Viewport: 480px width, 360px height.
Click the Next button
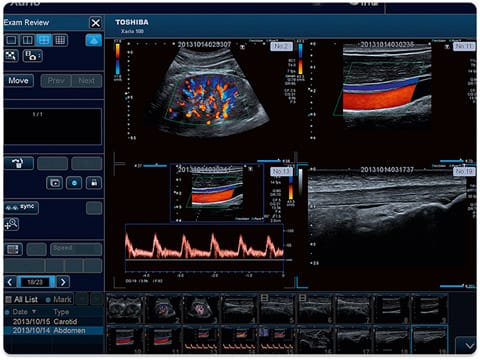pyautogui.click(x=86, y=81)
